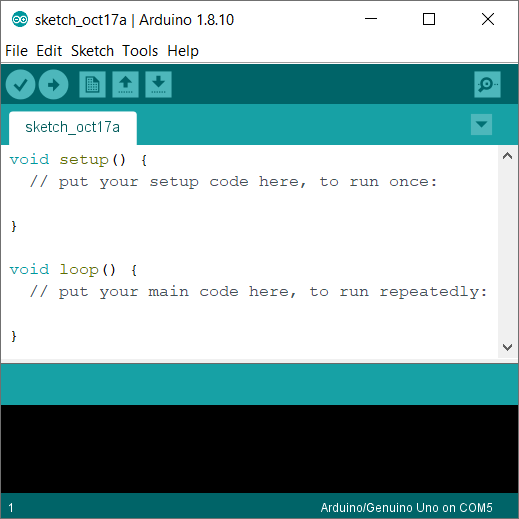Screen dimensions: 519x519
Task: Expand the tab options dropdown arrow
Action: 481,125
